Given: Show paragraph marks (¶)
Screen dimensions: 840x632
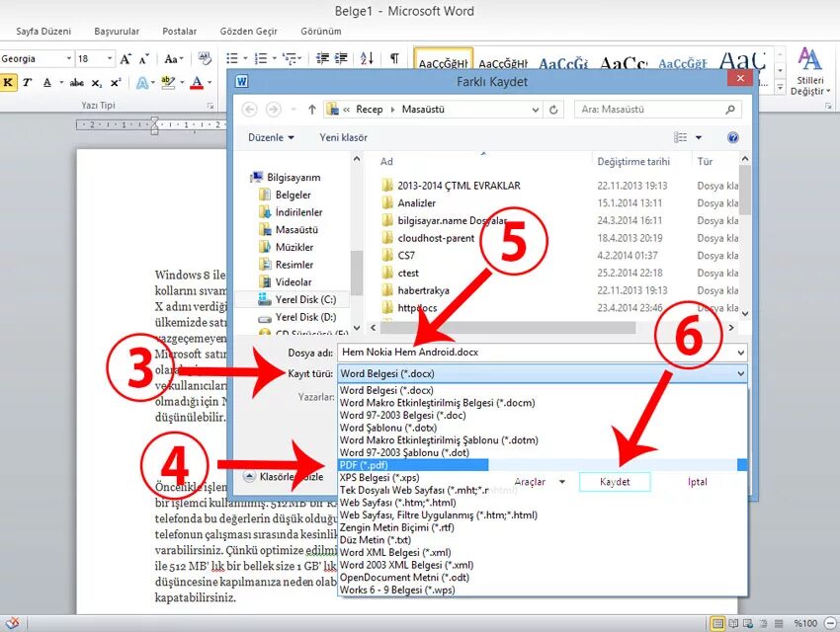Looking at the screenshot, I should pyautogui.click(x=394, y=58).
